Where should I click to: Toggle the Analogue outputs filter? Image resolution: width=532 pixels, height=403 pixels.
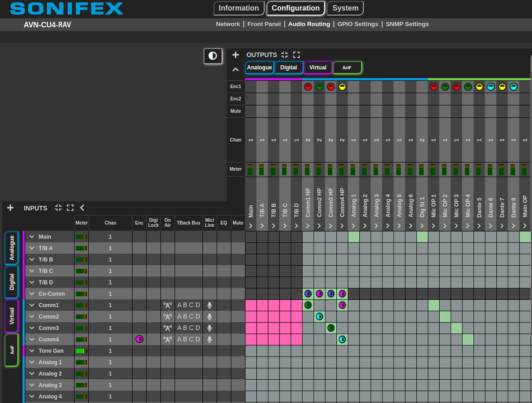point(259,68)
